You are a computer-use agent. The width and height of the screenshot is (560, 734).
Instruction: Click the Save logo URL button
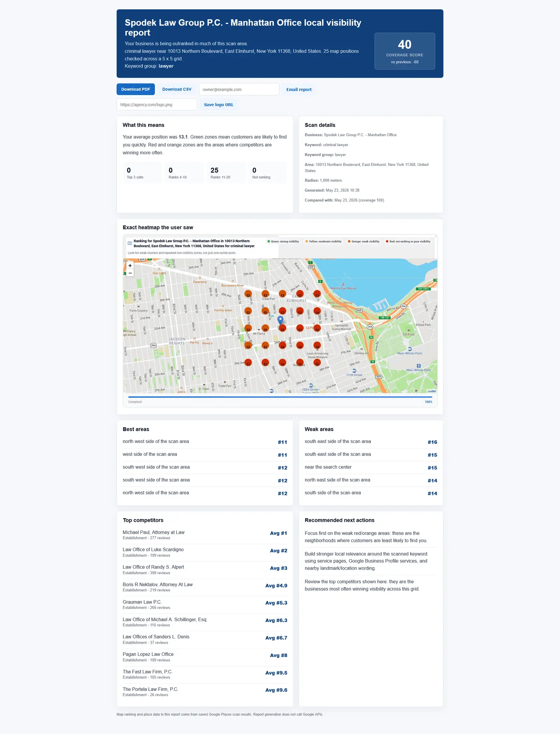click(x=219, y=105)
